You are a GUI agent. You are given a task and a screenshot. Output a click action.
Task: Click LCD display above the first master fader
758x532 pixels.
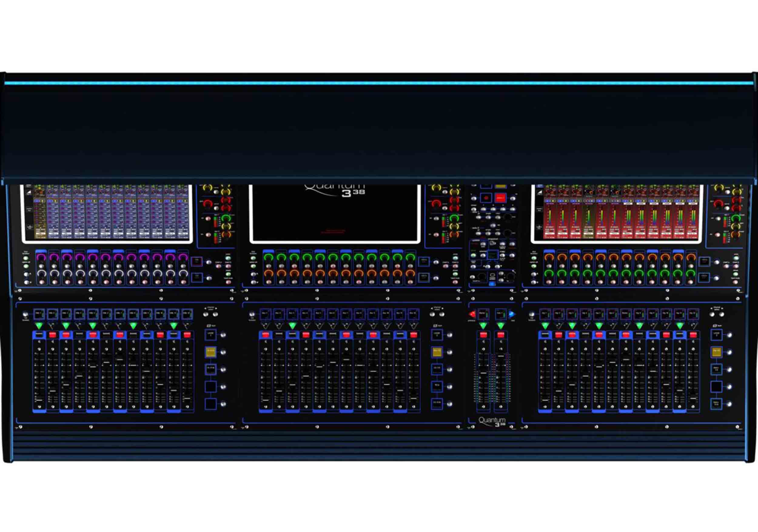click(x=483, y=314)
